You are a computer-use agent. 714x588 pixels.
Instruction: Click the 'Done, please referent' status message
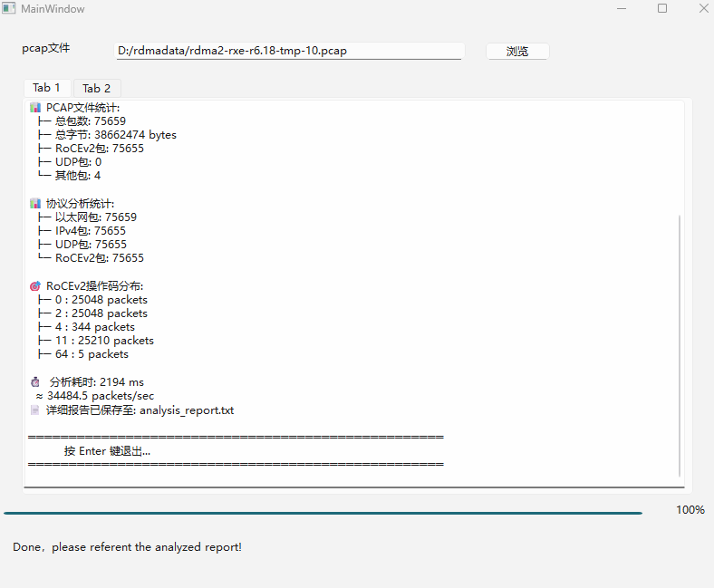[x=127, y=547]
